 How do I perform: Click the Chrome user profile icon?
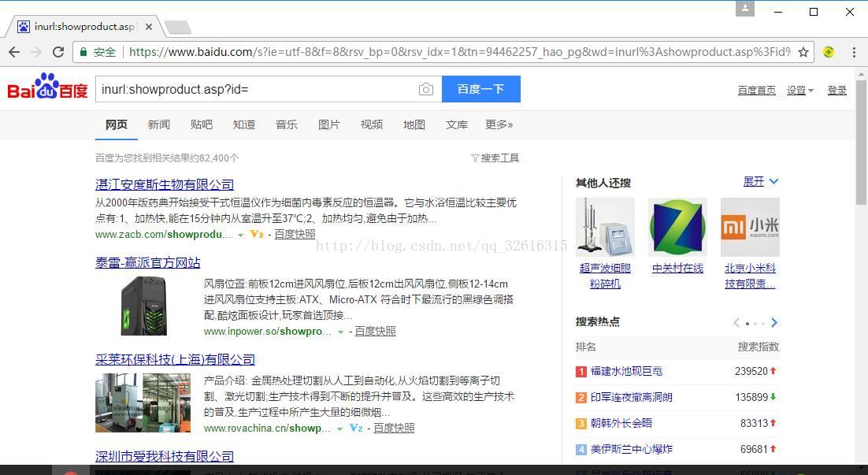[x=745, y=9]
